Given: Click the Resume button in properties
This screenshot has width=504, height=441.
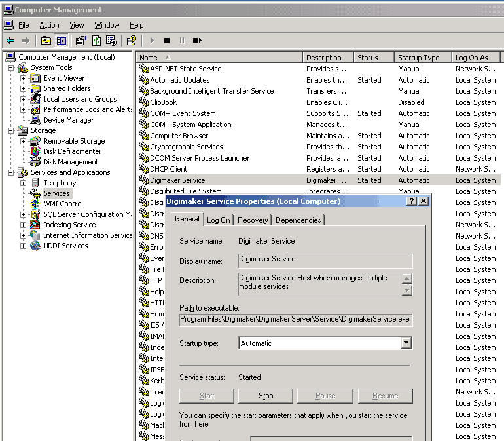Looking at the screenshot, I should [386, 396].
